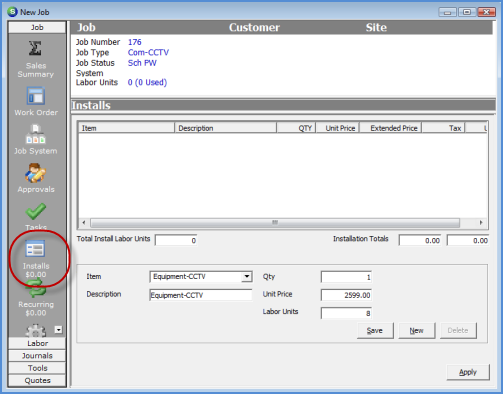Click the New button
This screenshot has height=394, width=503.
(417, 330)
